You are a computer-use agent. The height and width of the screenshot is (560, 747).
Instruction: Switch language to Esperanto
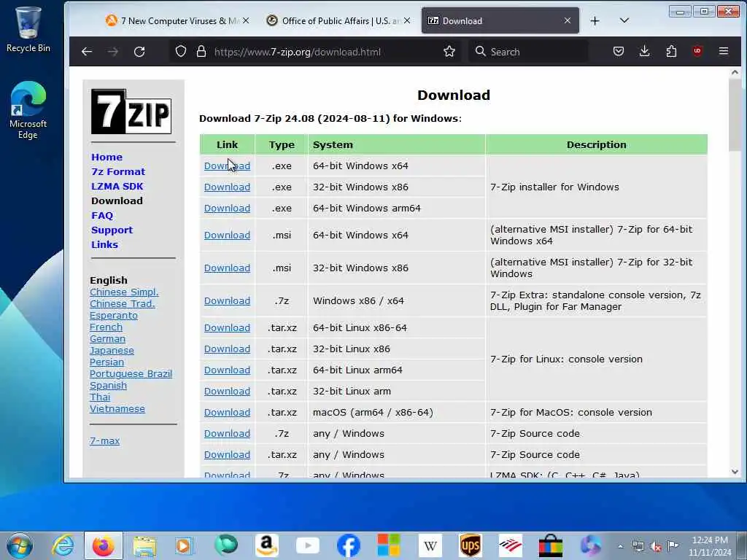113,316
